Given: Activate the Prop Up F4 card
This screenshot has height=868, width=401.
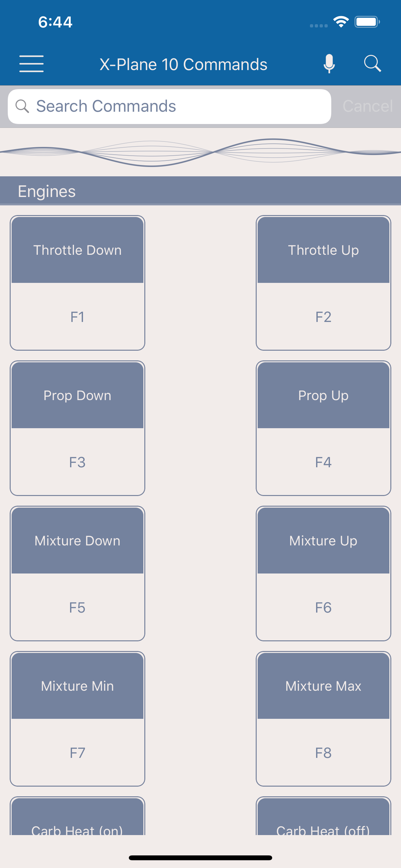Looking at the screenshot, I should tap(324, 428).
